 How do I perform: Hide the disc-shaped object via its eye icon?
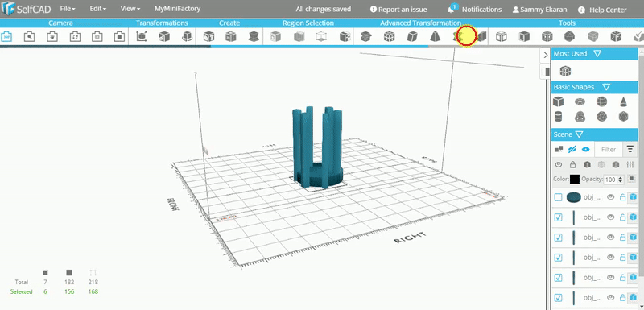611,197
